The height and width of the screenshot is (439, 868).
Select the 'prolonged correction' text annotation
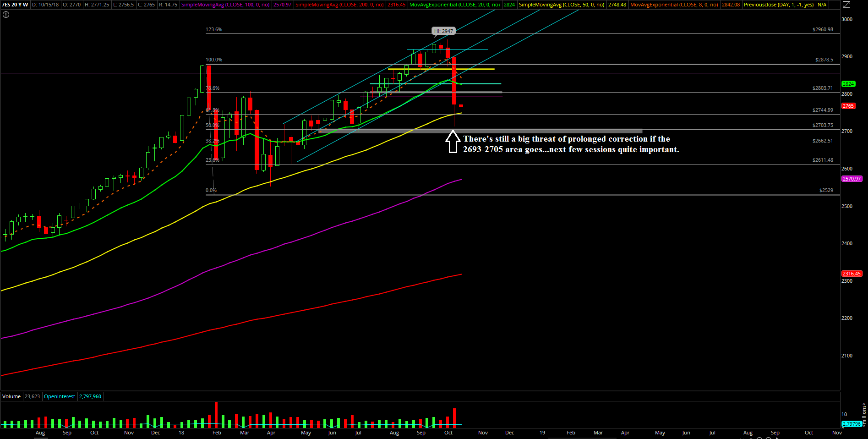coord(571,144)
